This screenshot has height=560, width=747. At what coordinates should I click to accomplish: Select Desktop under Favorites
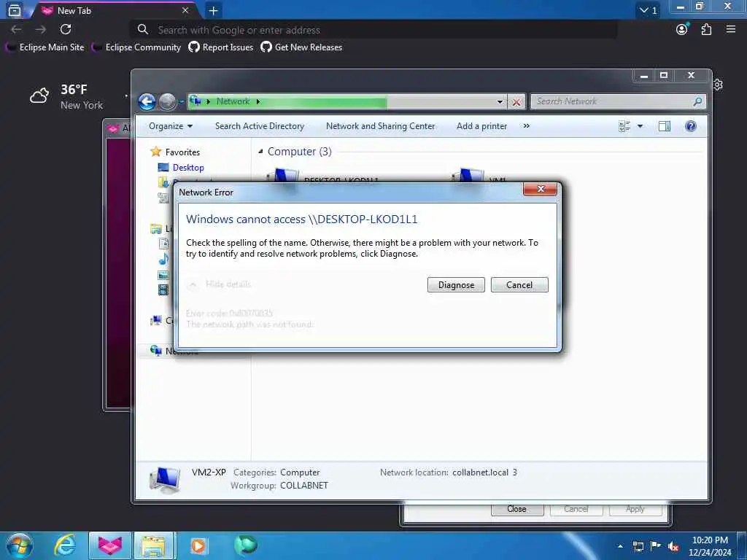[181, 168]
